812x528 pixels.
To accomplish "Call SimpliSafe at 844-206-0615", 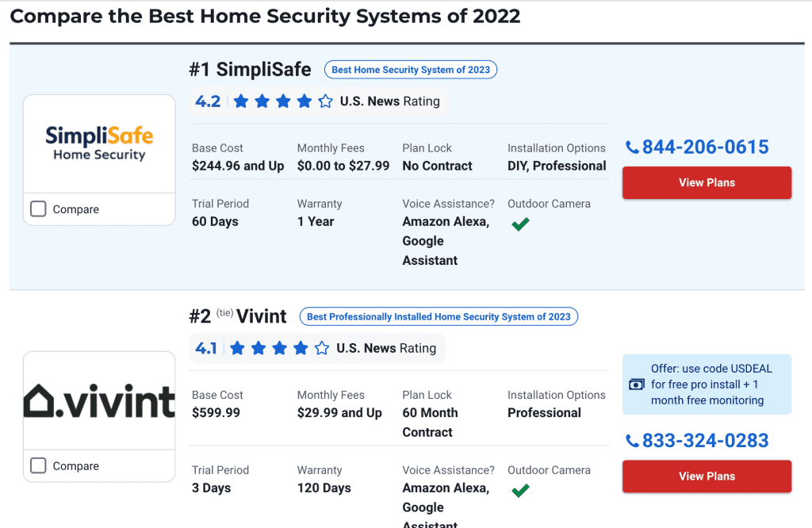I will click(x=705, y=147).
